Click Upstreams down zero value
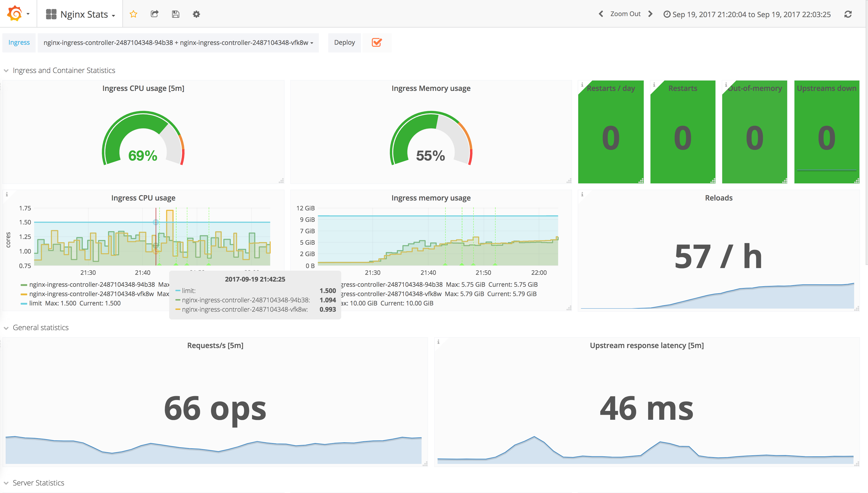This screenshot has width=868, height=493. point(826,137)
